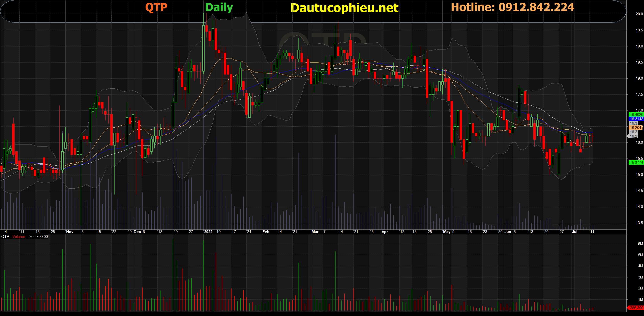Click the blue 16.3143 price tag
This screenshot has height=316, width=644.
click(x=636, y=119)
